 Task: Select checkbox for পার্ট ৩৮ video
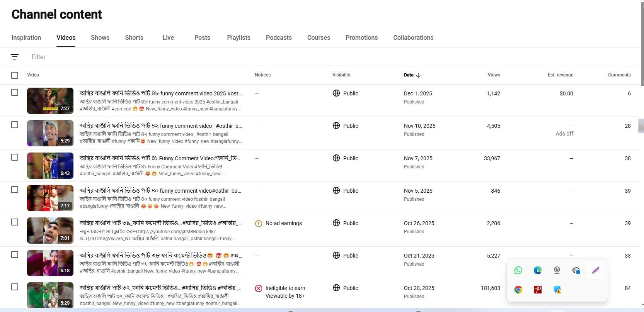[x=15, y=254]
